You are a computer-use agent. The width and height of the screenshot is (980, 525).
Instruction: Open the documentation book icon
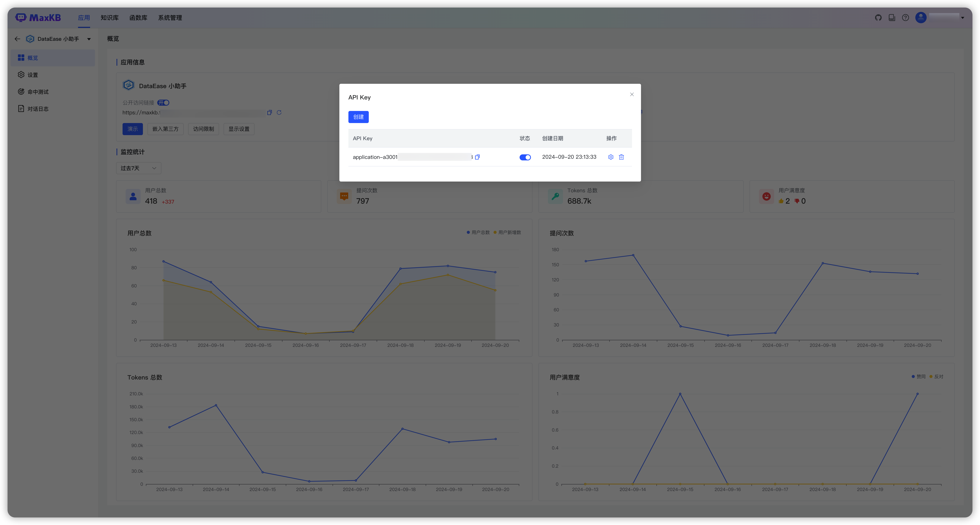pyautogui.click(x=892, y=18)
